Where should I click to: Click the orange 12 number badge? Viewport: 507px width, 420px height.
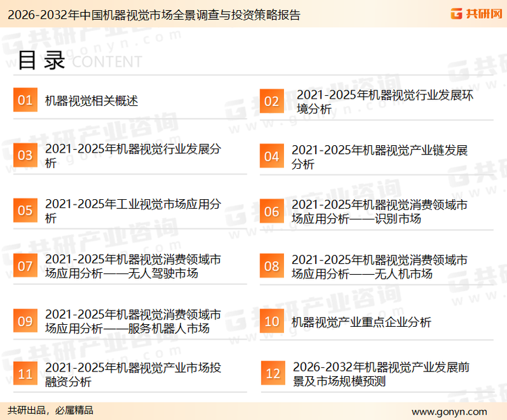click(x=273, y=373)
